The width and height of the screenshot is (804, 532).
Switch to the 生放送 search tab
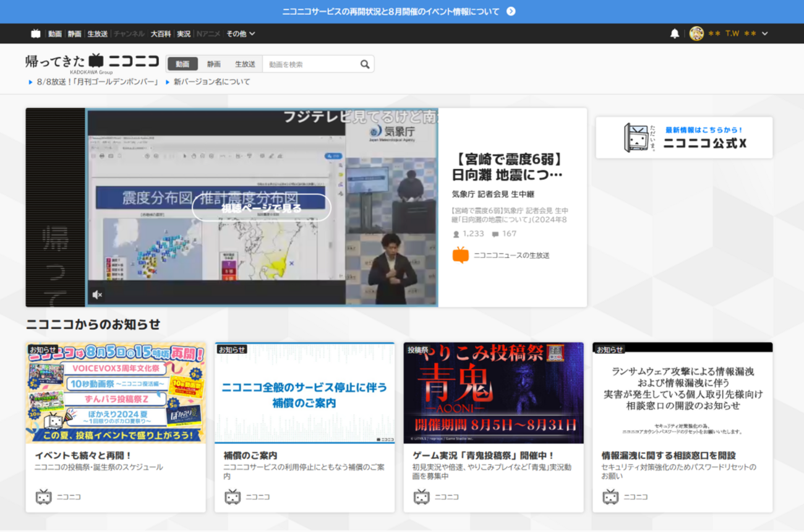245,64
